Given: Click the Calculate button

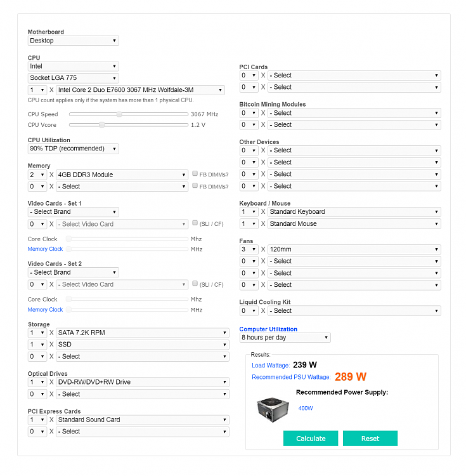Looking at the screenshot, I should [x=311, y=439].
